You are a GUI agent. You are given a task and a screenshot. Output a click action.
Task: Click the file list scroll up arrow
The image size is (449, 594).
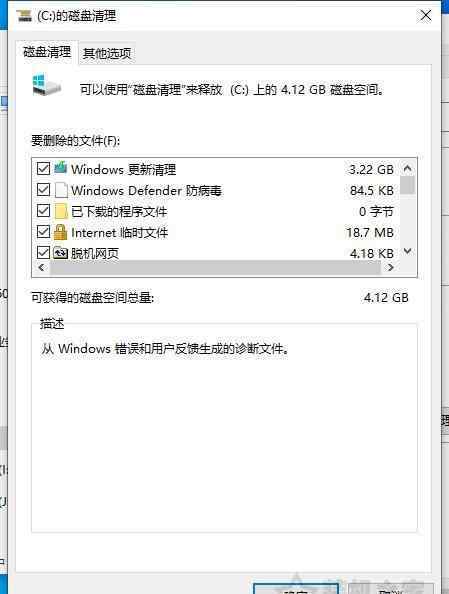pyautogui.click(x=407, y=168)
